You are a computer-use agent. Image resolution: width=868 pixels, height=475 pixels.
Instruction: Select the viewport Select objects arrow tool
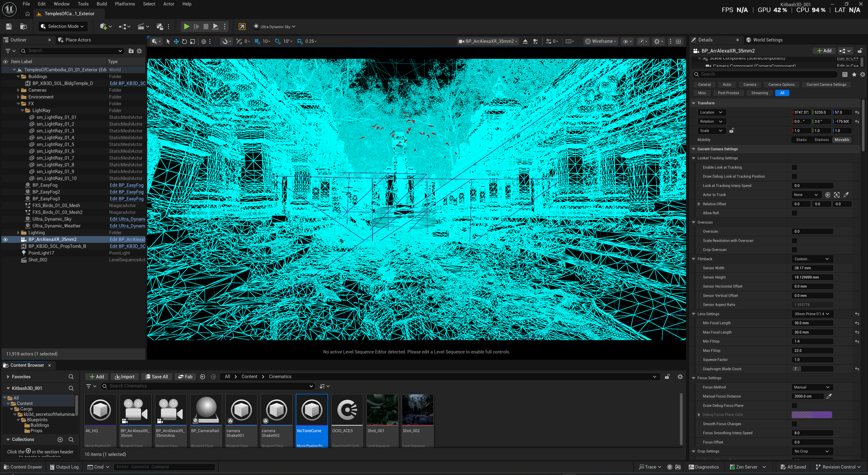pyautogui.click(x=168, y=41)
